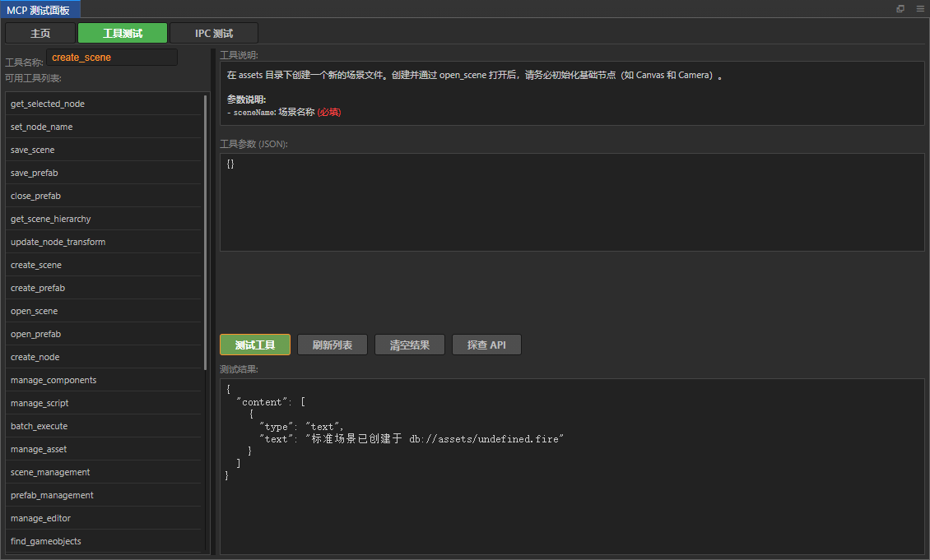This screenshot has width=930, height=560.
Task: Click inside the 工具参数 JSON text area
Action: [572, 202]
